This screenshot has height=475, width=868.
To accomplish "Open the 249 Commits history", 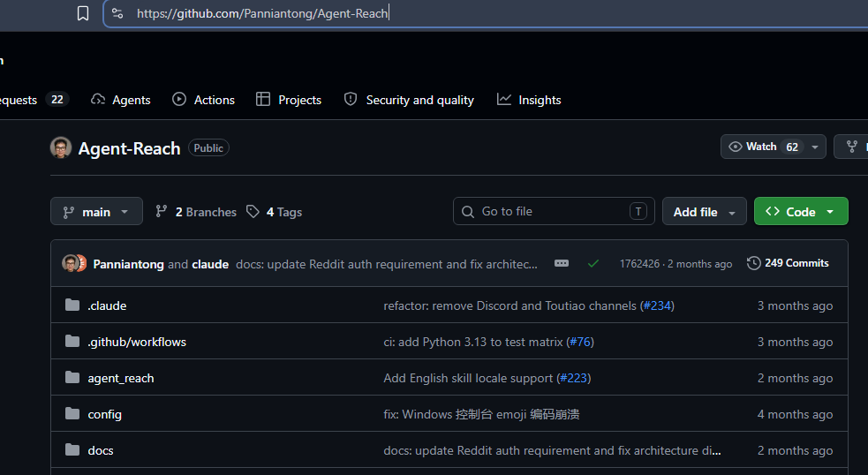I will 788,263.
